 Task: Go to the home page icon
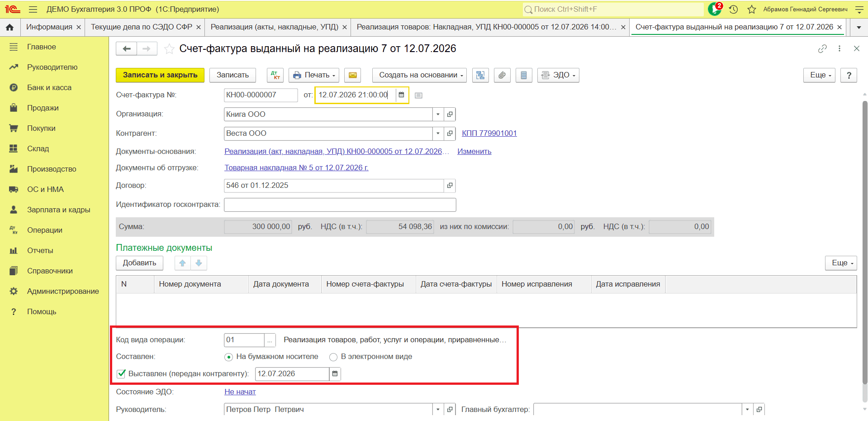tap(9, 27)
